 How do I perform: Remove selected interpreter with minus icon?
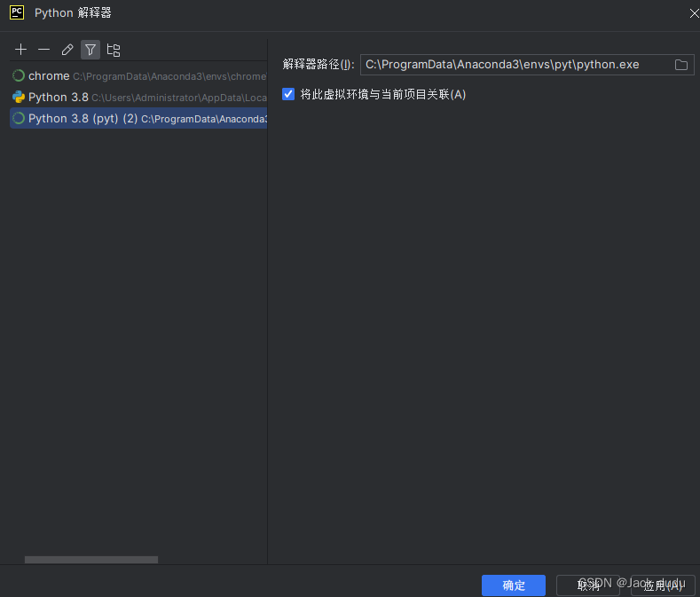[43, 49]
